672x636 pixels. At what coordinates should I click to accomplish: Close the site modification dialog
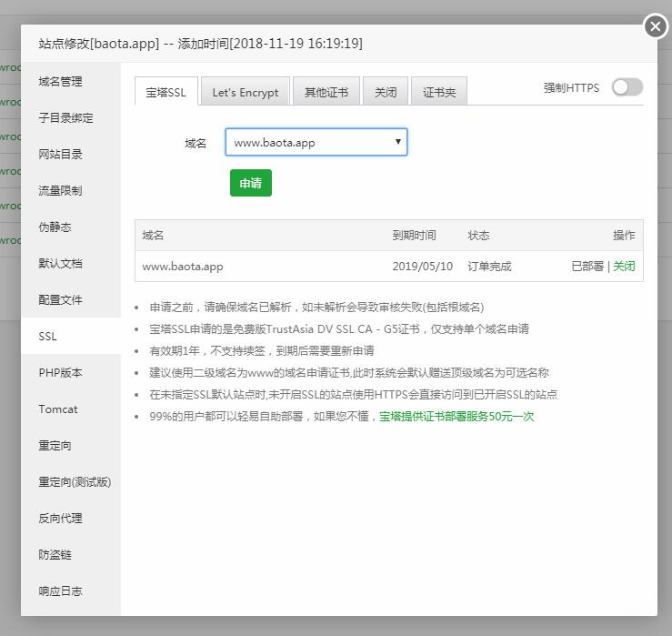click(x=656, y=26)
